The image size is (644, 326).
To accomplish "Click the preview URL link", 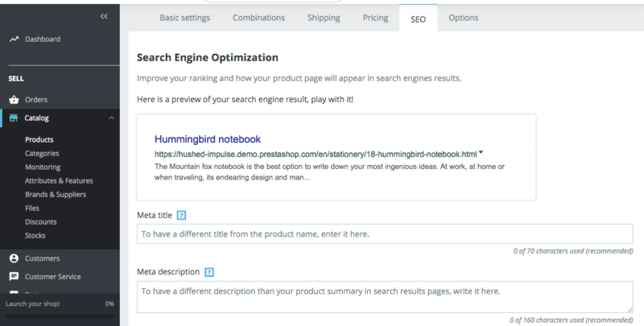I will pyautogui.click(x=316, y=155).
